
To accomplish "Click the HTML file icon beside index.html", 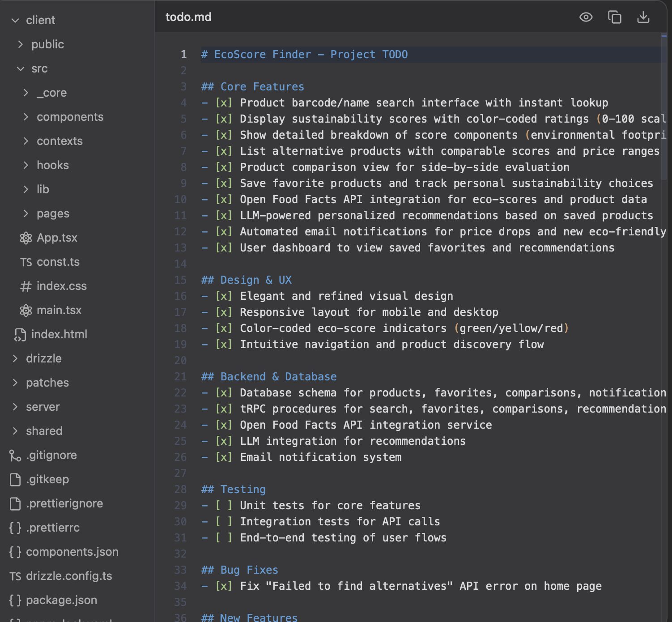I will tap(20, 335).
